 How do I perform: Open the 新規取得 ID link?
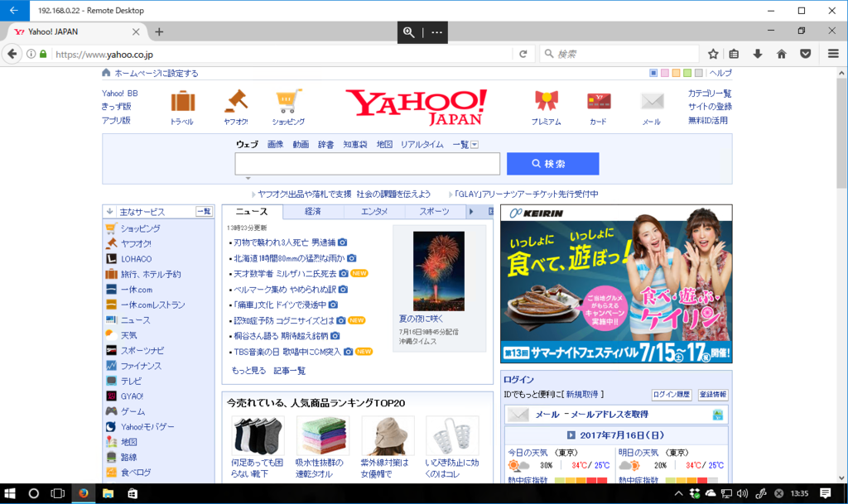(x=582, y=394)
